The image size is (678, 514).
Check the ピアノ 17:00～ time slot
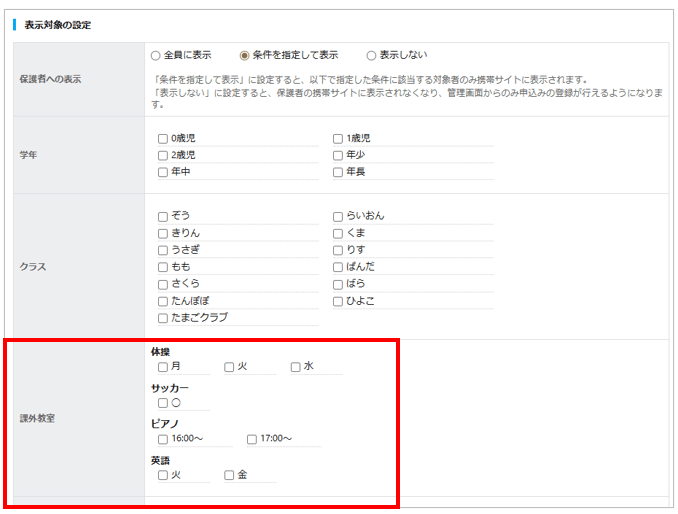click(x=252, y=439)
